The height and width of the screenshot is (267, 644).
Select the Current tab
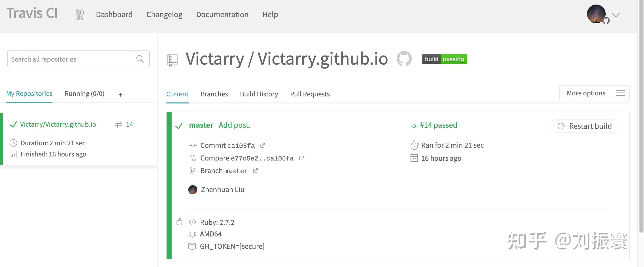tap(177, 94)
